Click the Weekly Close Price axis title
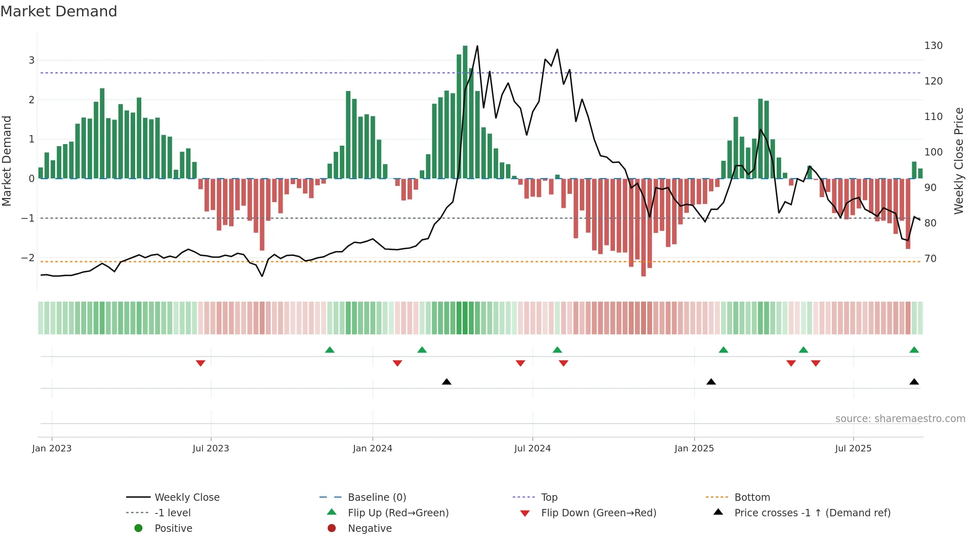 pyautogui.click(x=959, y=161)
